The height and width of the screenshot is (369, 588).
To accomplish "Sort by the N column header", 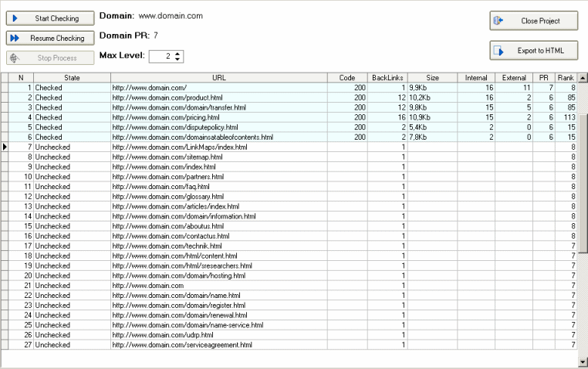I will (21, 78).
